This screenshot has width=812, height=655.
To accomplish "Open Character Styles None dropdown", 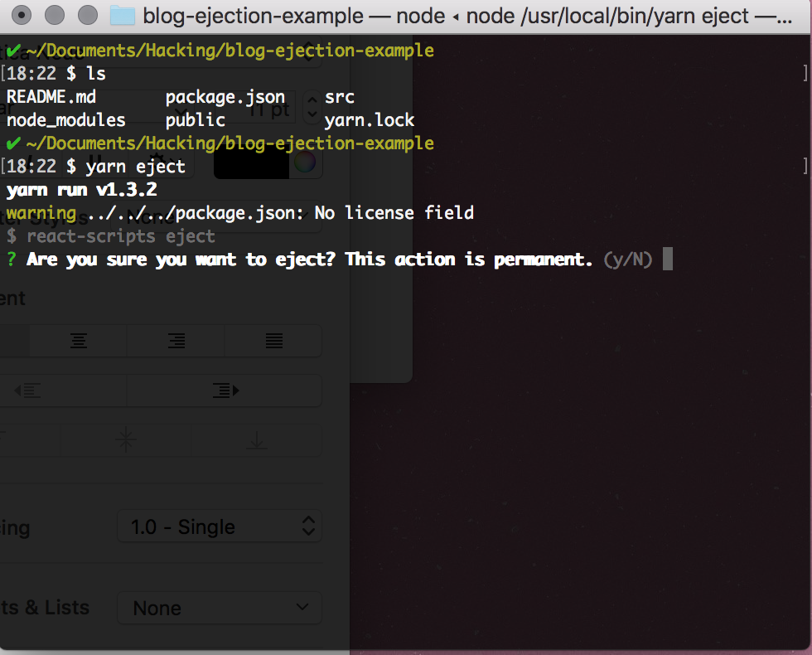I will [x=216, y=216].
